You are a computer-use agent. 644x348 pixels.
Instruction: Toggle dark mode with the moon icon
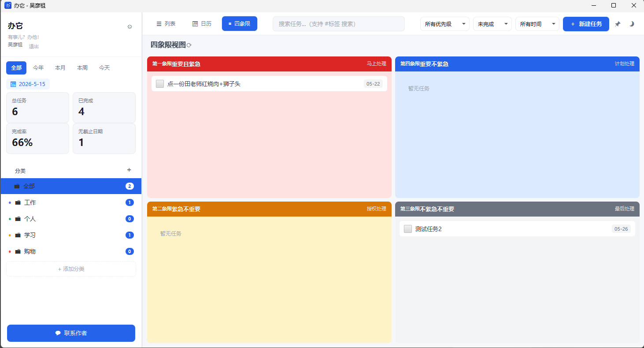pos(631,24)
